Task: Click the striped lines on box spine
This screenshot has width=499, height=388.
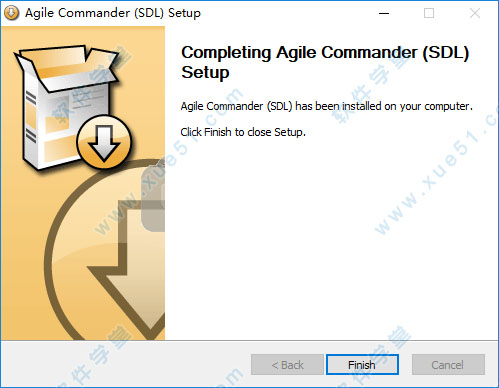Action: click(x=31, y=117)
